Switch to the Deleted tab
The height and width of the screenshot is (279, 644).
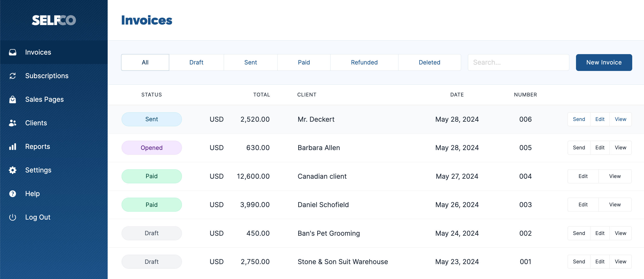click(429, 62)
